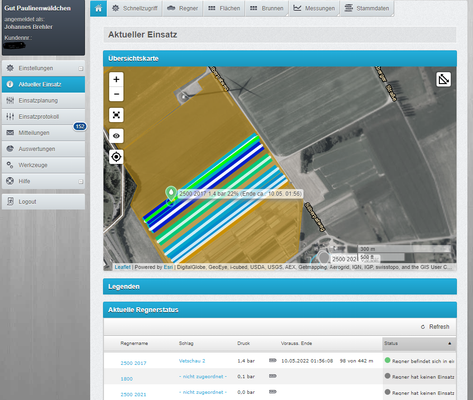Image resolution: width=473 pixels, height=400 pixels.
Task: Open Mitteilungen with 152 badge
Action: (43, 133)
